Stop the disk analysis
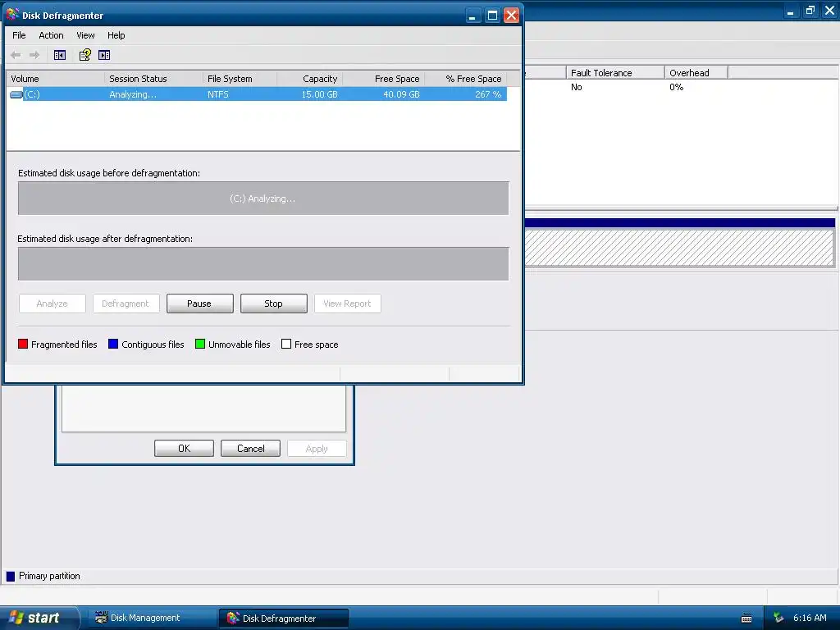Viewport: 840px width, 630px height. 274,304
